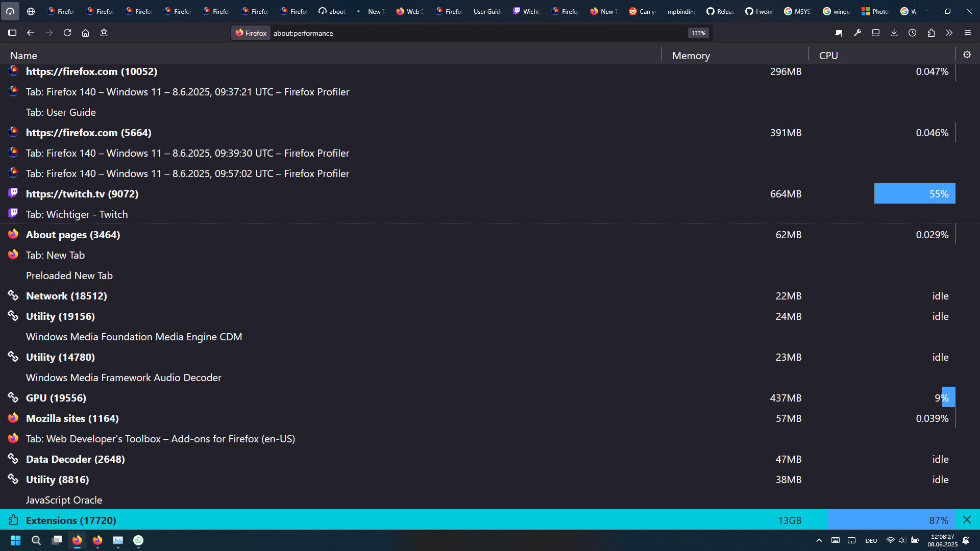Click the Firefox identity badge in the address bar
980x551 pixels.
251,33
